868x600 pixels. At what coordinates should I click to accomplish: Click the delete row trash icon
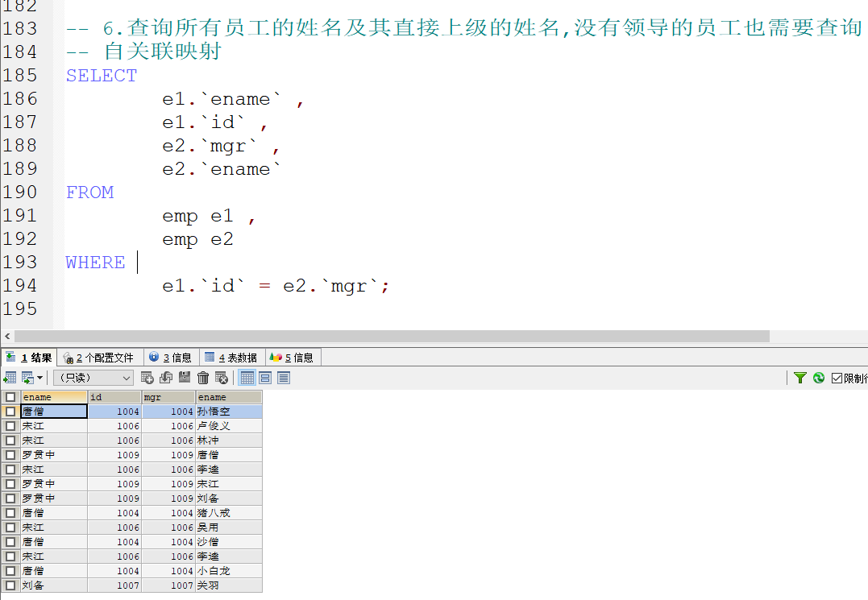click(x=205, y=379)
